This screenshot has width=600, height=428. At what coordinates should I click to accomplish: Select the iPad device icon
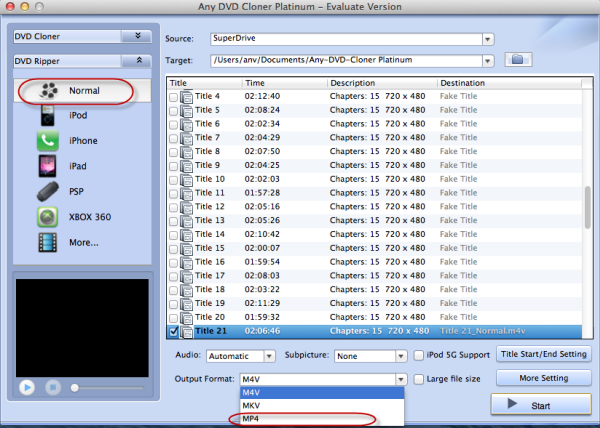click(47, 166)
